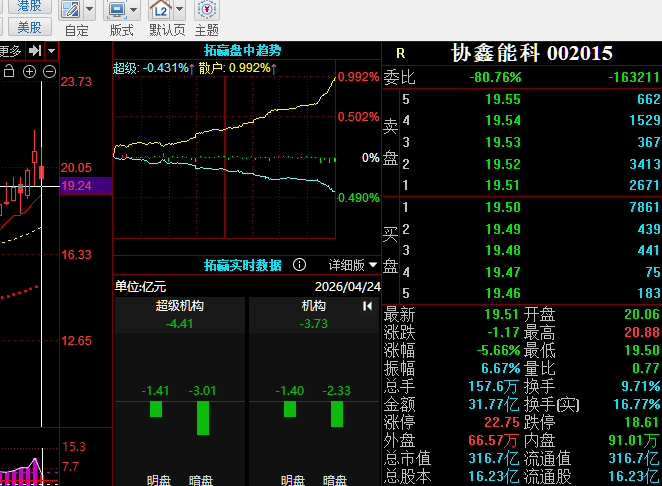Click the 内盘 value 91.01万
The width and height of the screenshot is (662, 486).
634,440
